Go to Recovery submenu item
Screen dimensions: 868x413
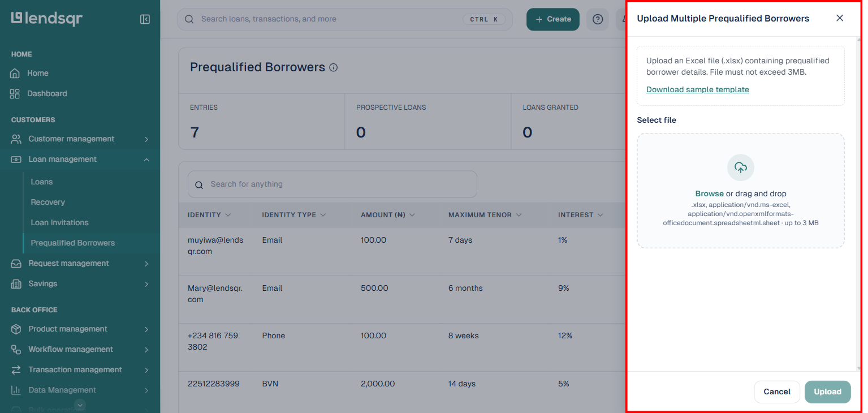point(47,202)
